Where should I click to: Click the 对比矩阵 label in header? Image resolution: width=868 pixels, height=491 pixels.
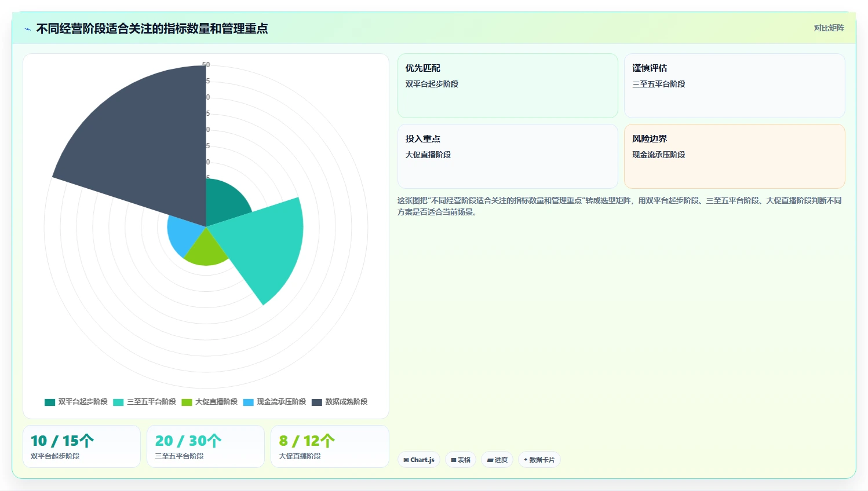829,28
